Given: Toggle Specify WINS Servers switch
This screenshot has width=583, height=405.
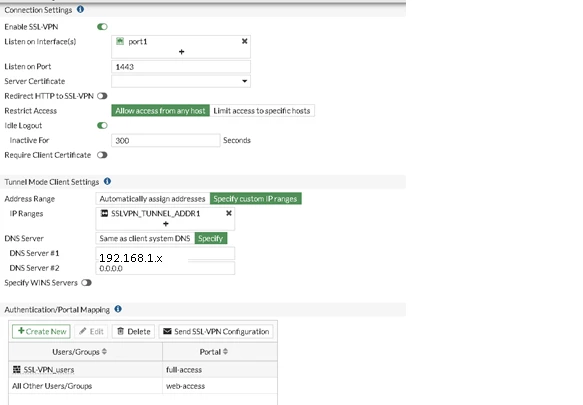Looking at the screenshot, I should 86,283.
